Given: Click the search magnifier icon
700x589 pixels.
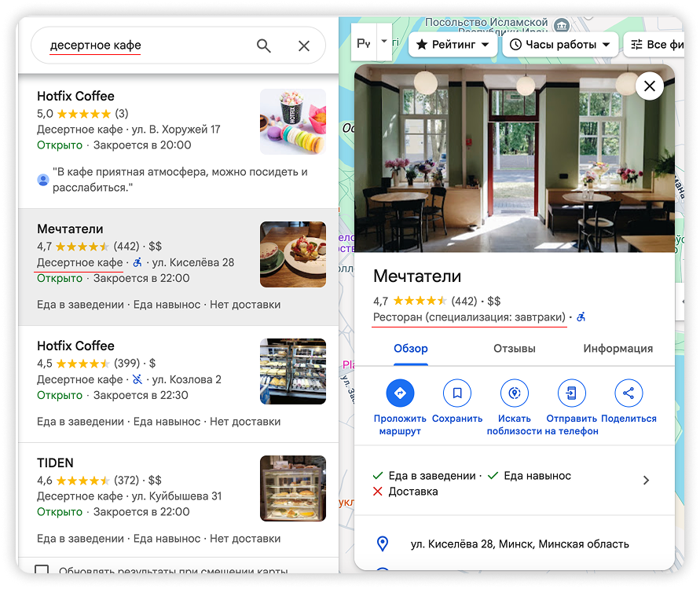Looking at the screenshot, I should [263, 46].
